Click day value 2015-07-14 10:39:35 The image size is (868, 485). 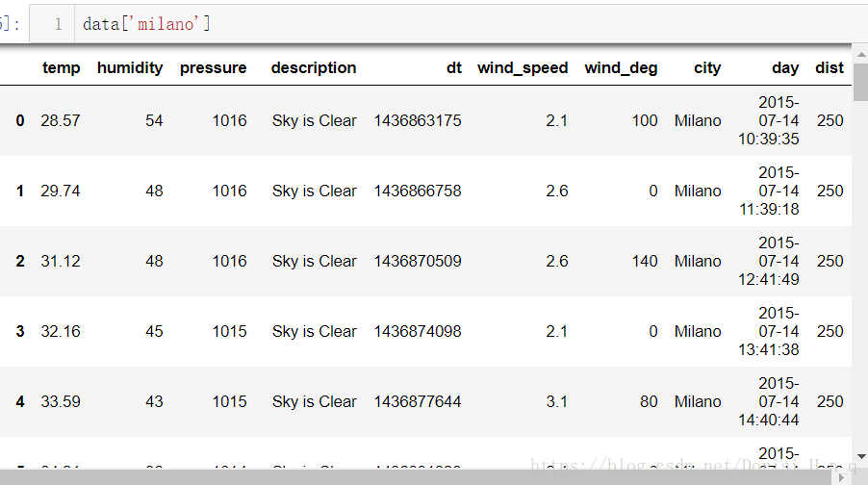point(769,120)
